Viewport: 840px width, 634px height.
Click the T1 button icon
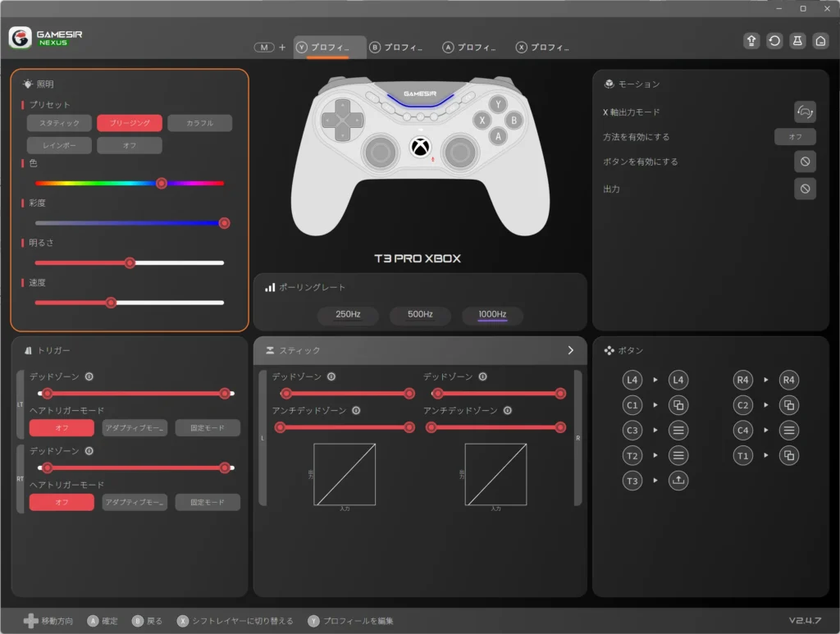742,455
